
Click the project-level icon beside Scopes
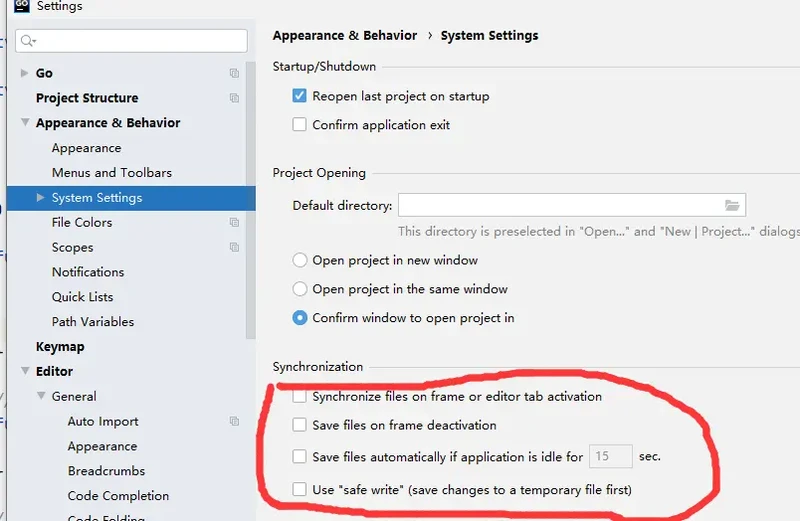(234, 247)
